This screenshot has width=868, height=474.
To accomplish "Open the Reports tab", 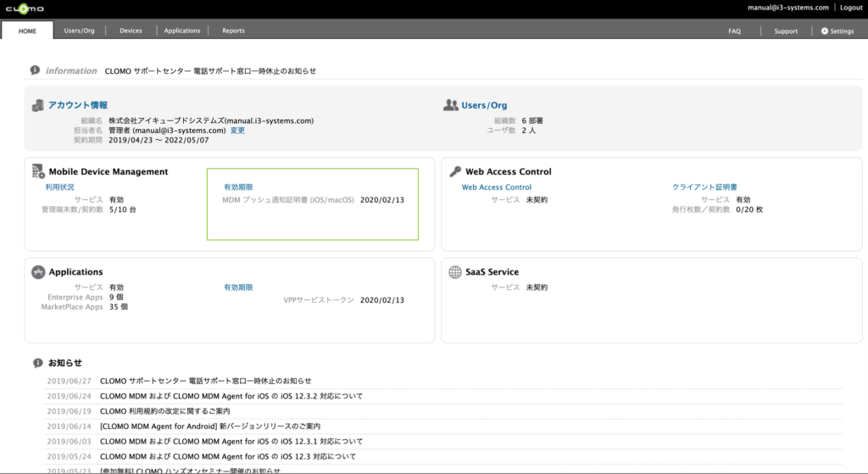I will click(233, 31).
